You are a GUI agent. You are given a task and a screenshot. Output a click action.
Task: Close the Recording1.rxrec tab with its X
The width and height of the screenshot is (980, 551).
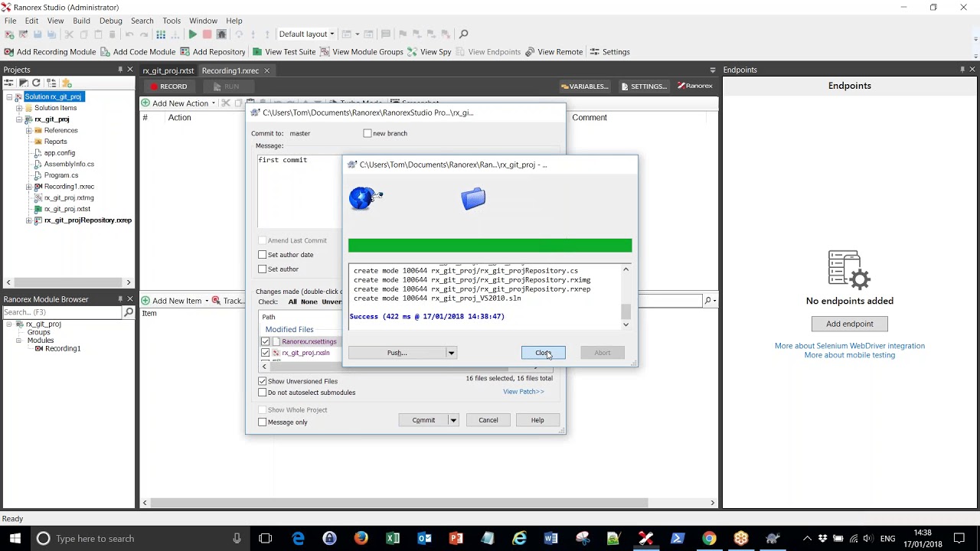point(266,70)
